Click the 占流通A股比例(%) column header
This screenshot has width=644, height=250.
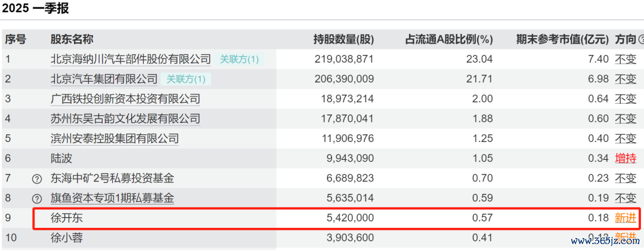coord(449,39)
